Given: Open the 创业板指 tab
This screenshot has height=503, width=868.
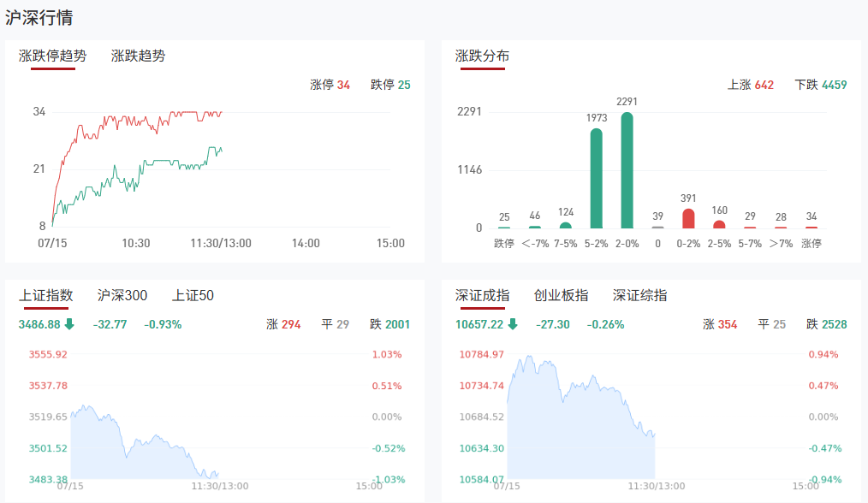Looking at the screenshot, I should 561,296.
